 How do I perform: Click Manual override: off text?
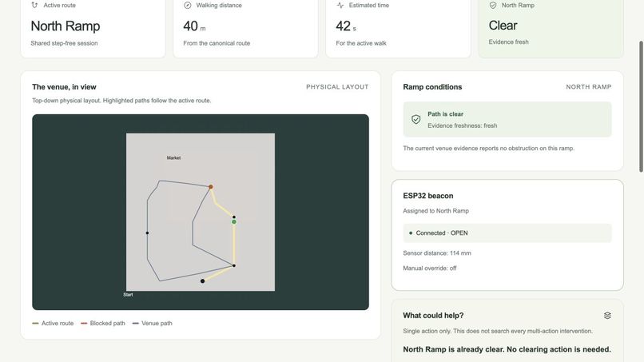[x=430, y=269]
